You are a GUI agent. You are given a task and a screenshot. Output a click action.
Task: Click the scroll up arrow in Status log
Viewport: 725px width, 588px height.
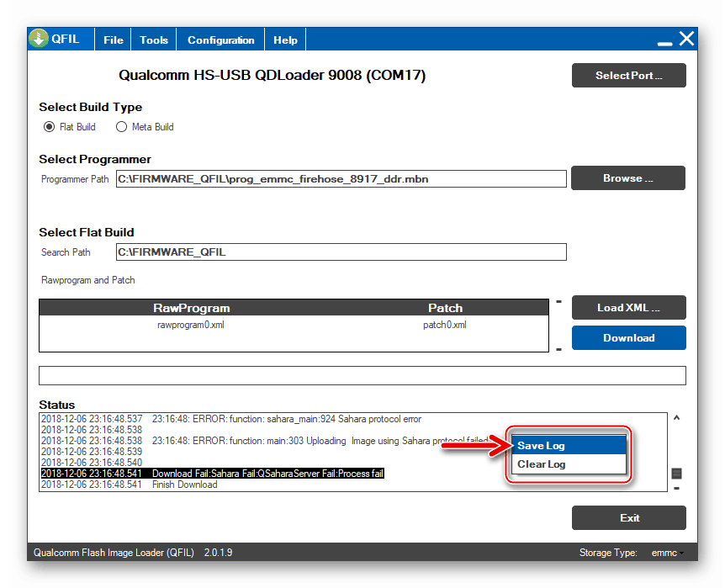pos(676,418)
